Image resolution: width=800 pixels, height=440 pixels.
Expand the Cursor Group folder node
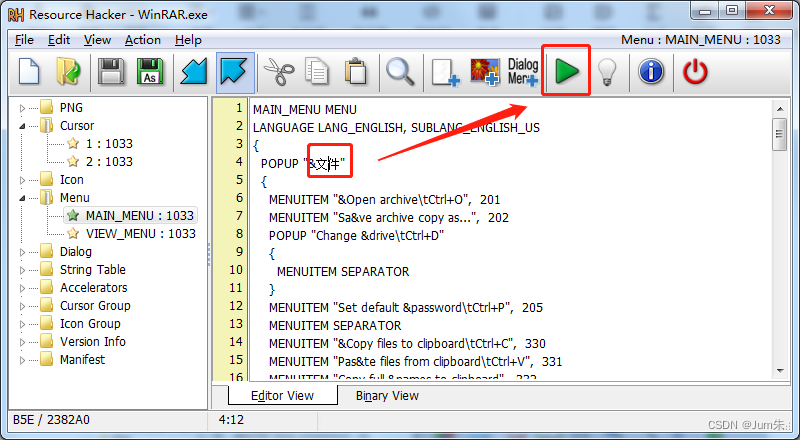[x=22, y=306]
